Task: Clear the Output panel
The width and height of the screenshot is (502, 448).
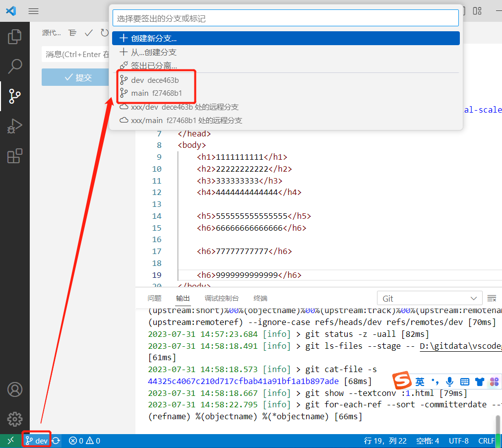Action: 492,298
